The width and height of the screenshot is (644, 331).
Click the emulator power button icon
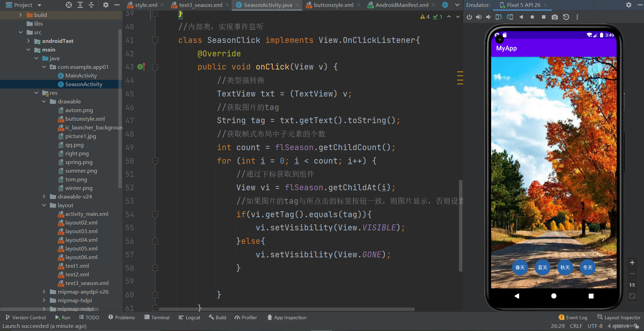(x=469, y=17)
